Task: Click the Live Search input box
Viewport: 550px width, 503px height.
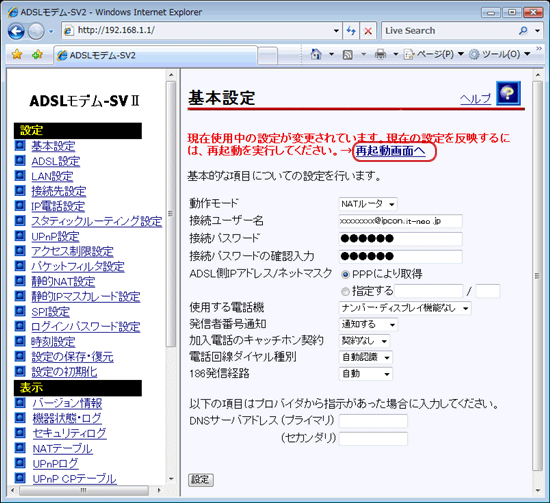Action: pos(449,31)
